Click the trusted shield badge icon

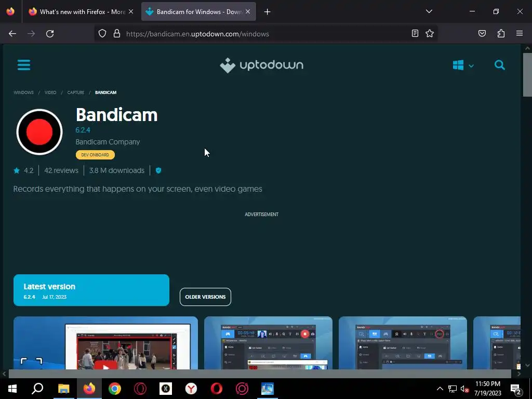point(158,170)
